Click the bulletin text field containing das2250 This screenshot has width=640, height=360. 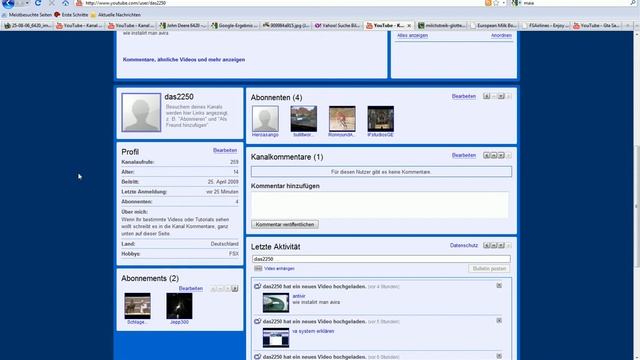coord(381,259)
